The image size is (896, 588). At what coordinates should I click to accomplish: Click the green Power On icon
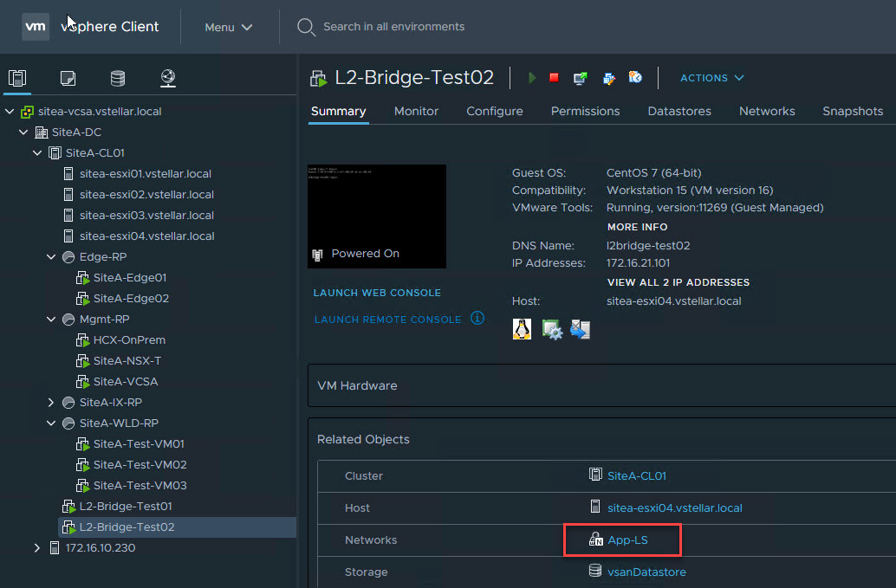(532, 78)
